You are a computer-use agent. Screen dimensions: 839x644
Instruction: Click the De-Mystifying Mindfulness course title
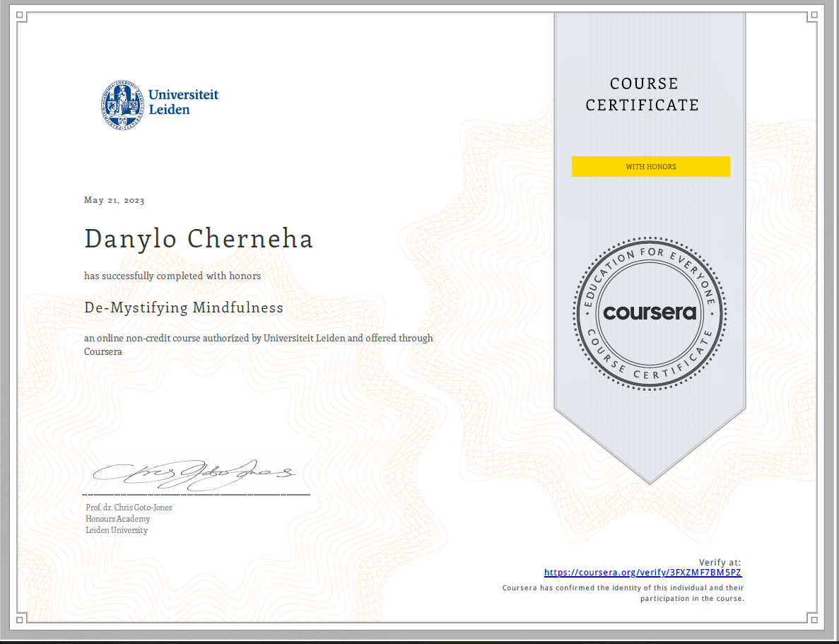[x=184, y=308]
